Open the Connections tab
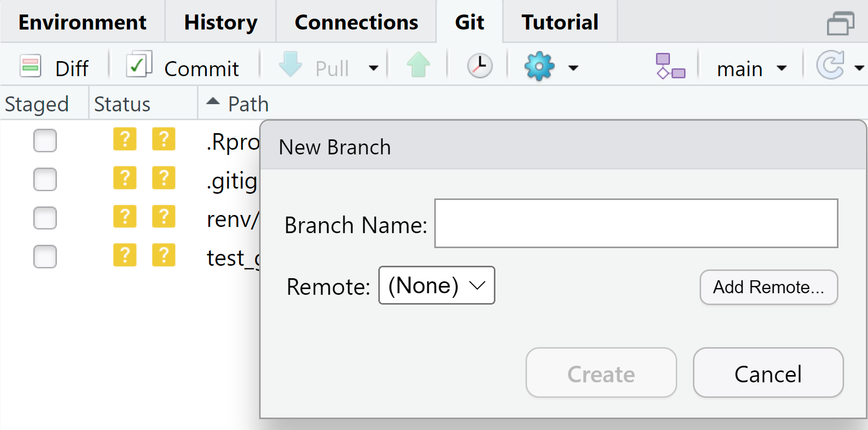 point(356,22)
